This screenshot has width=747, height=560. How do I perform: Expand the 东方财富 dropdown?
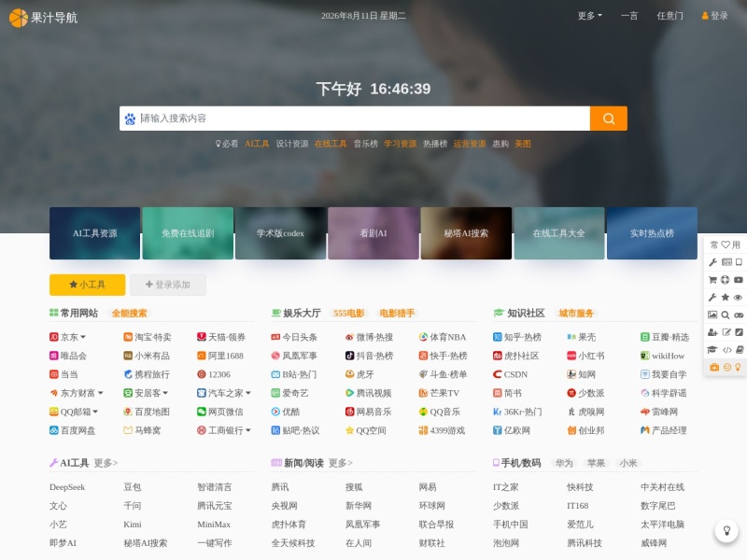coord(101,393)
